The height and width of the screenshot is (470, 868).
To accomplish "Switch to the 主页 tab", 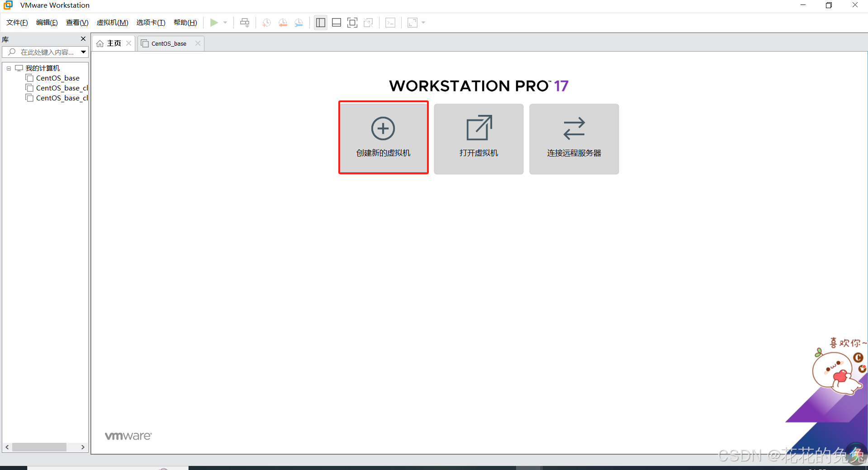I will pos(114,43).
